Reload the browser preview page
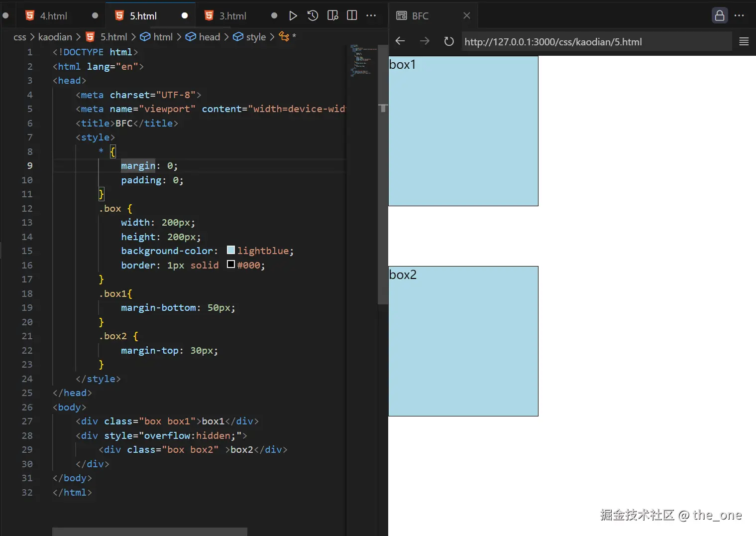756x536 pixels. pos(449,41)
